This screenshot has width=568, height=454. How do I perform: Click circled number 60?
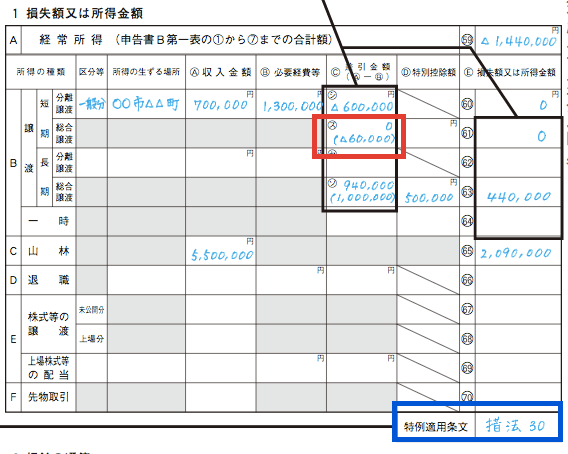tap(467, 104)
